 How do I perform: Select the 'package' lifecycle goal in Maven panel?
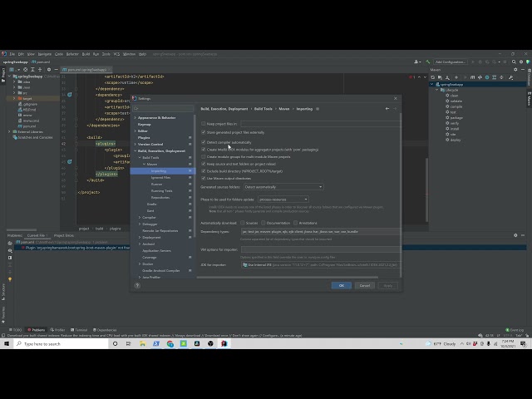tap(456, 117)
